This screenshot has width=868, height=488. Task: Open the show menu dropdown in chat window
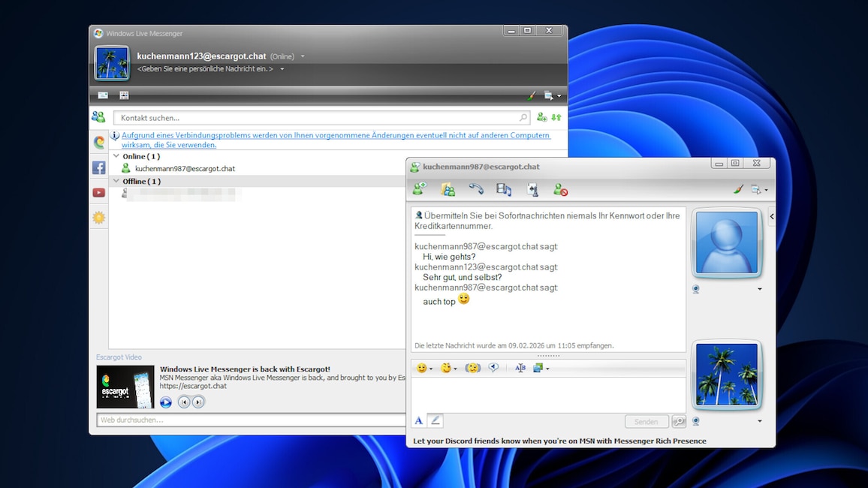click(x=759, y=190)
